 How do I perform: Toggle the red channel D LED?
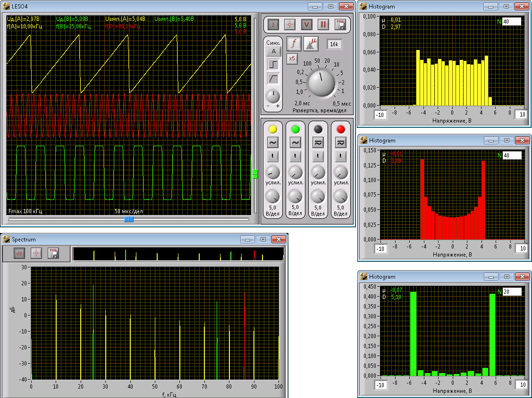click(341, 129)
